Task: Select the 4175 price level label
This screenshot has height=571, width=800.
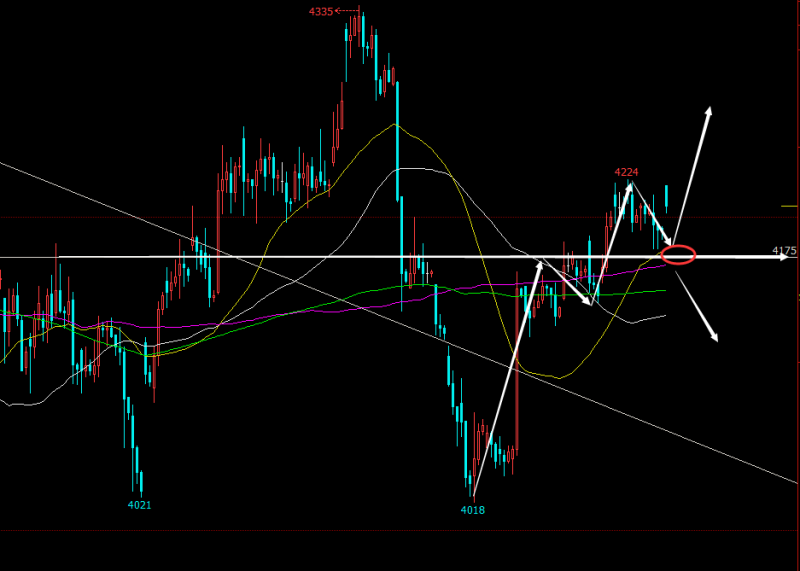Action: tap(784, 250)
